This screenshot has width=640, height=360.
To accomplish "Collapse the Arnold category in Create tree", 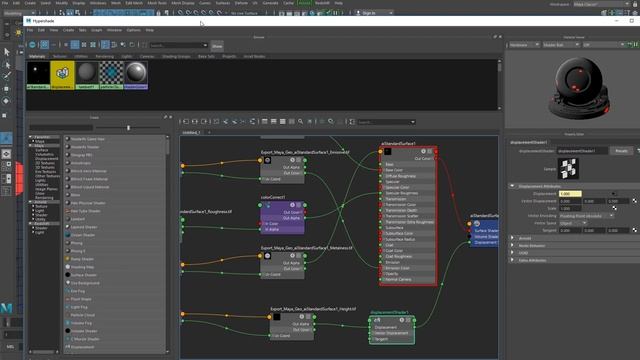I will point(31,202).
